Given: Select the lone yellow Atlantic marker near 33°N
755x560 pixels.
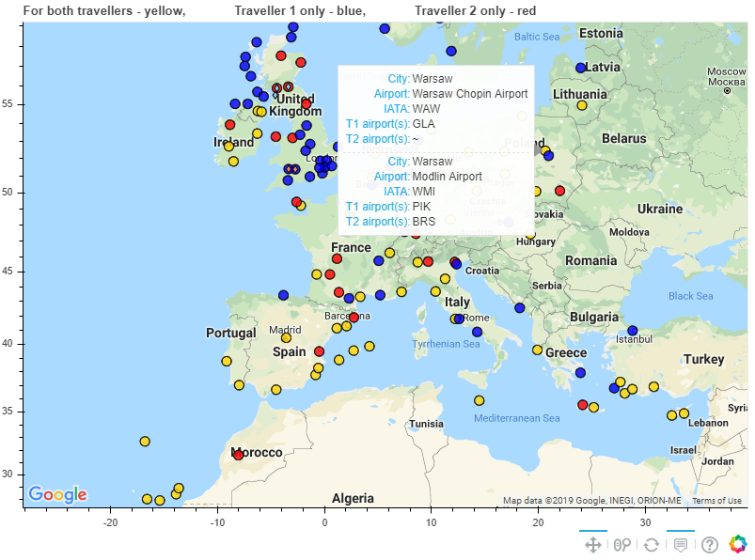Looking at the screenshot, I should tap(145, 442).
